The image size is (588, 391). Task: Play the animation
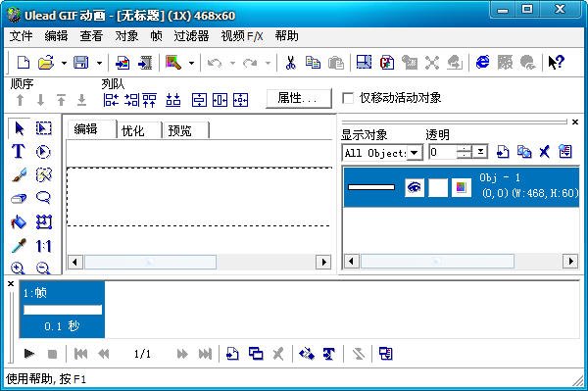(x=29, y=354)
